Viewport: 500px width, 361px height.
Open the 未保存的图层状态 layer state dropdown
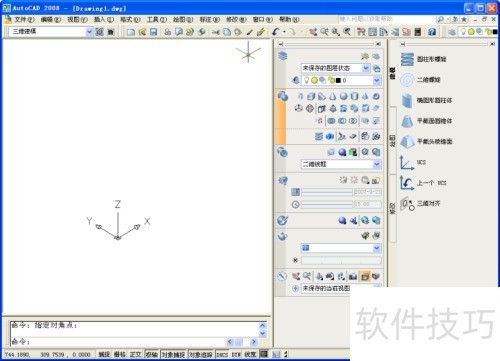335,68
